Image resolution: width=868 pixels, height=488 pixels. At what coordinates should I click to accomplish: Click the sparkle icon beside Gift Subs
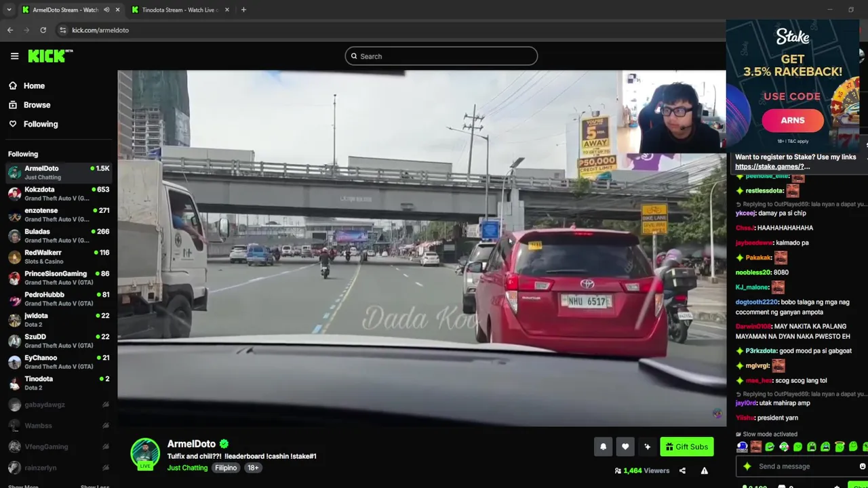coord(647,447)
